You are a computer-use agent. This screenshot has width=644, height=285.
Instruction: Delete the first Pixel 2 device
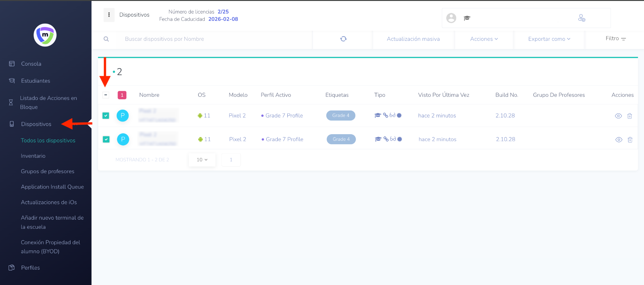pyautogui.click(x=630, y=116)
